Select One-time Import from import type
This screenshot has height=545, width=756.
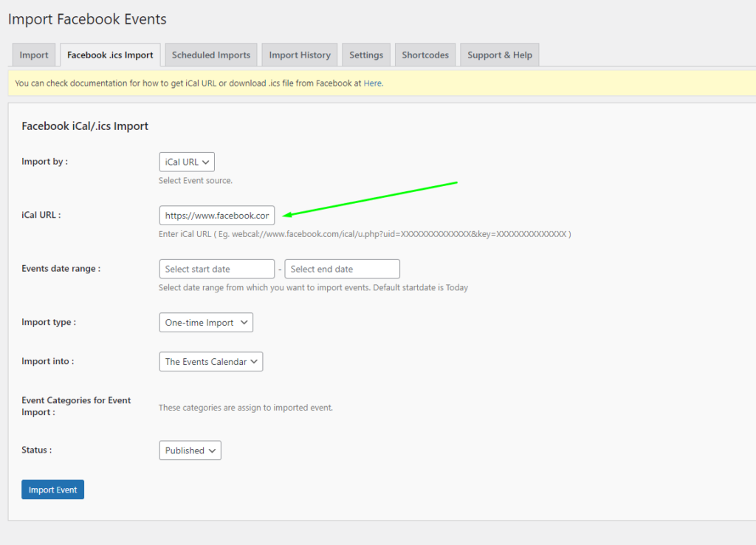point(206,322)
